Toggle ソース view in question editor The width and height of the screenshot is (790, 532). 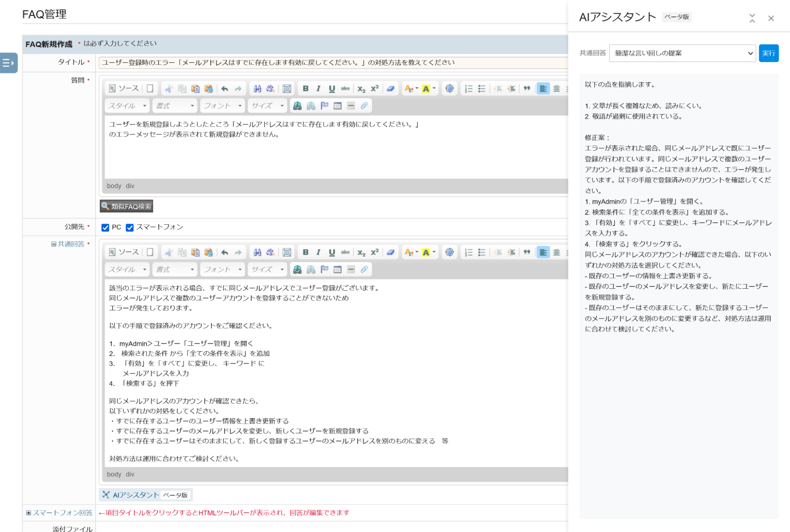click(124, 88)
